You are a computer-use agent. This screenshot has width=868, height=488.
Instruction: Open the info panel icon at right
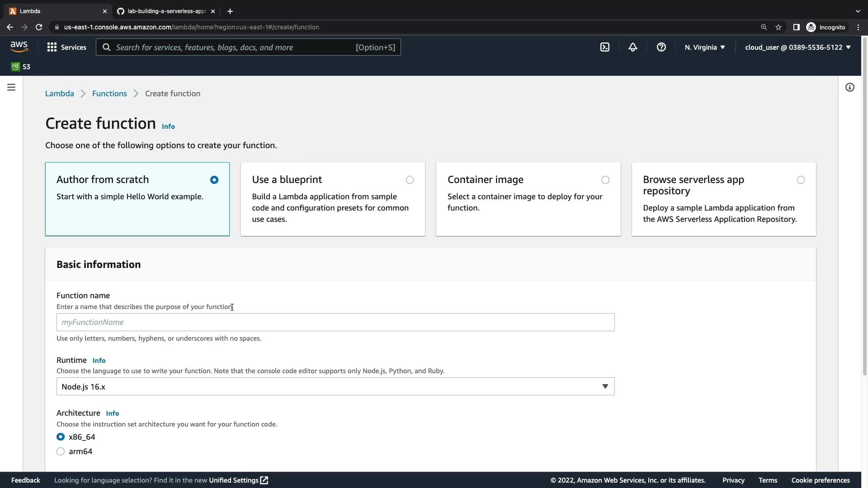click(x=849, y=87)
